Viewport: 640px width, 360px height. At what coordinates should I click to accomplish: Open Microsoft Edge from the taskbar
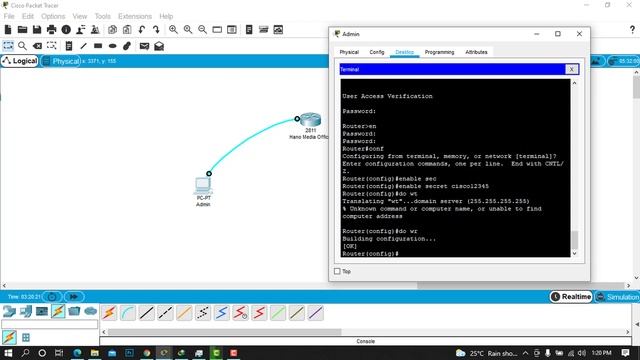(77, 353)
